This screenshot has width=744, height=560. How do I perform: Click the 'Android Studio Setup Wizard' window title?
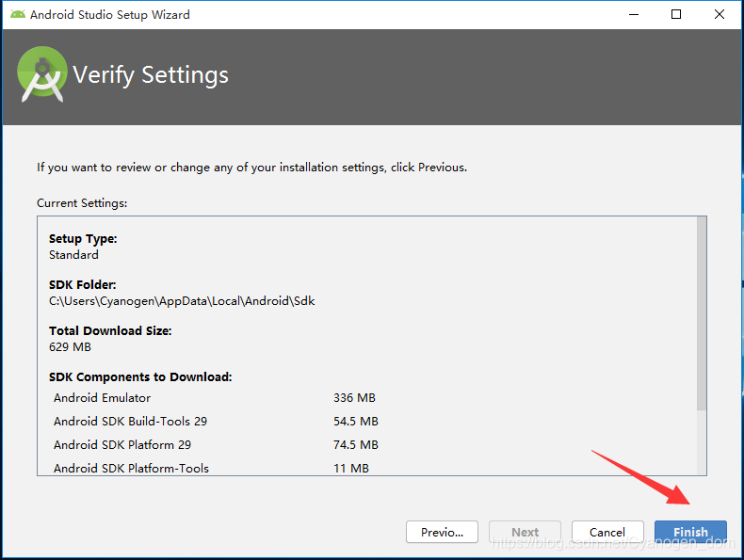(x=110, y=15)
